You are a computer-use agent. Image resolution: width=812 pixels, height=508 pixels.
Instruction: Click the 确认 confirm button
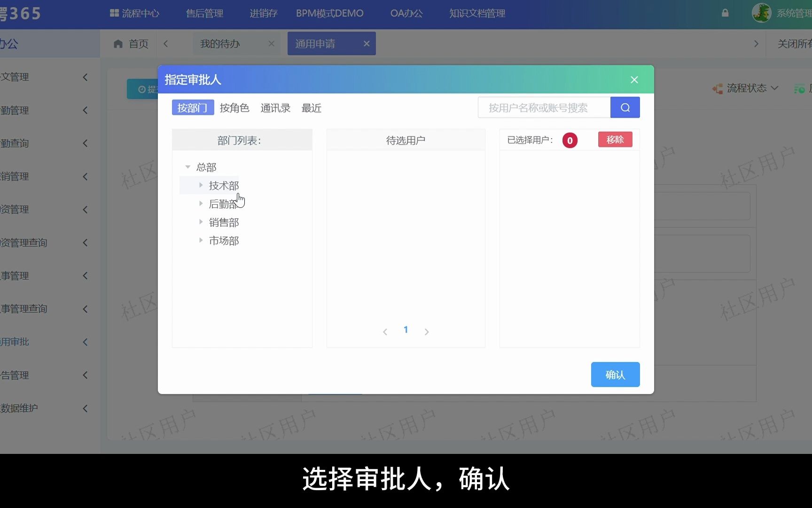(x=615, y=374)
